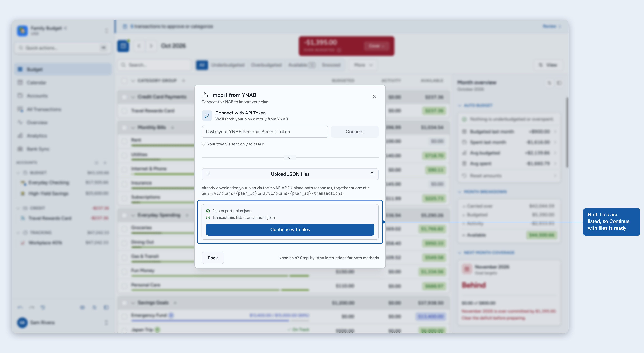
Task: Click Continue with files
Action: [x=290, y=229]
